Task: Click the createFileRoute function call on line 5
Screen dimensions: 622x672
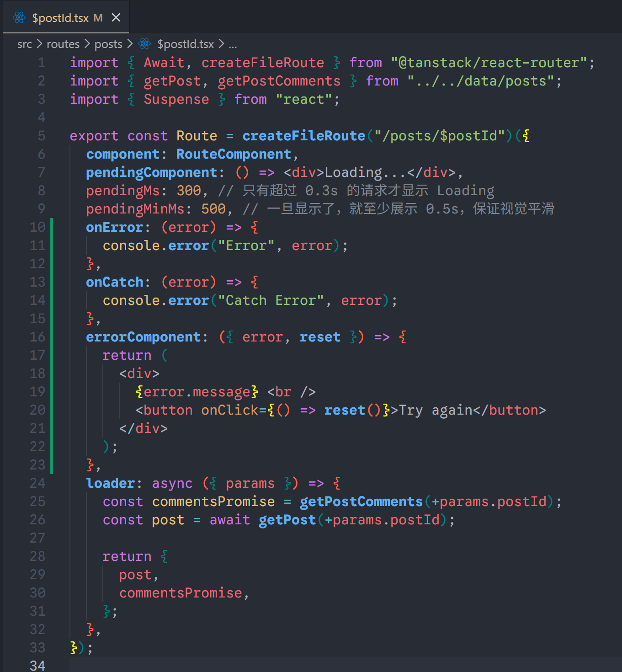Action: pyautogui.click(x=303, y=136)
